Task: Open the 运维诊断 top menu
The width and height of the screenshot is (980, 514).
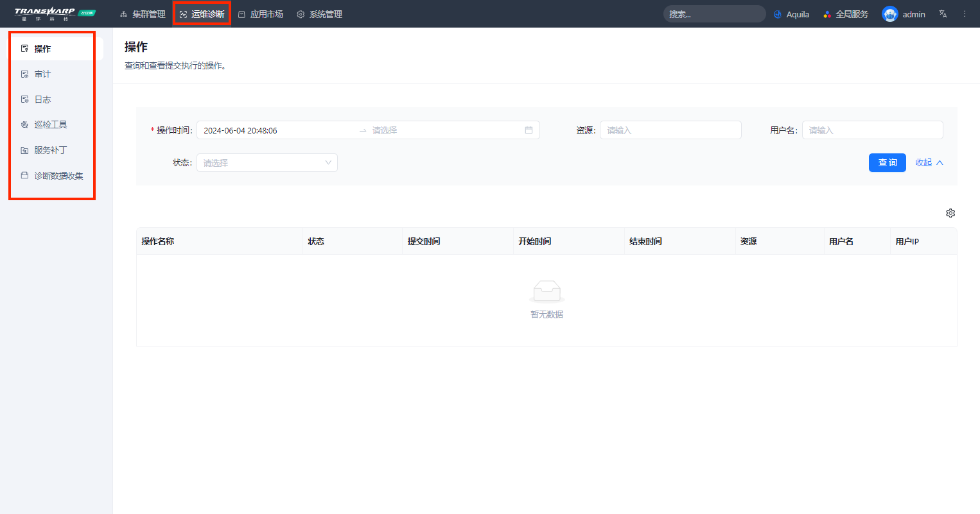Action: (202, 14)
